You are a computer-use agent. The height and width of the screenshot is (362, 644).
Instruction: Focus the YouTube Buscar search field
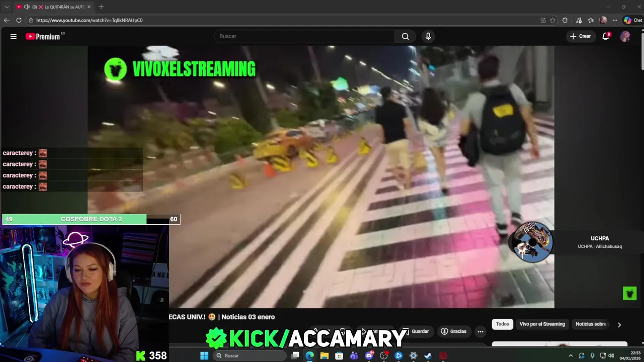(304, 36)
